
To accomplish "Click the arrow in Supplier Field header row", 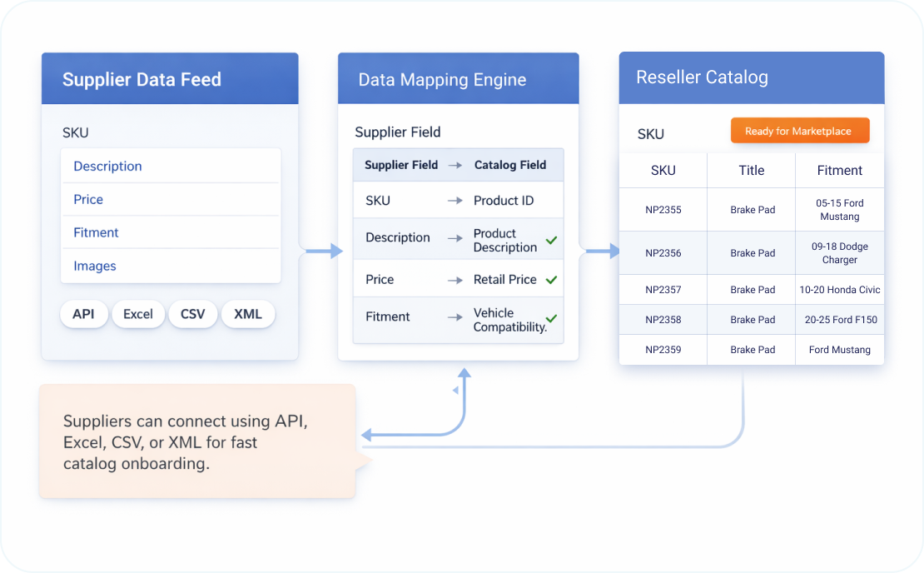I will pos(455,165).
